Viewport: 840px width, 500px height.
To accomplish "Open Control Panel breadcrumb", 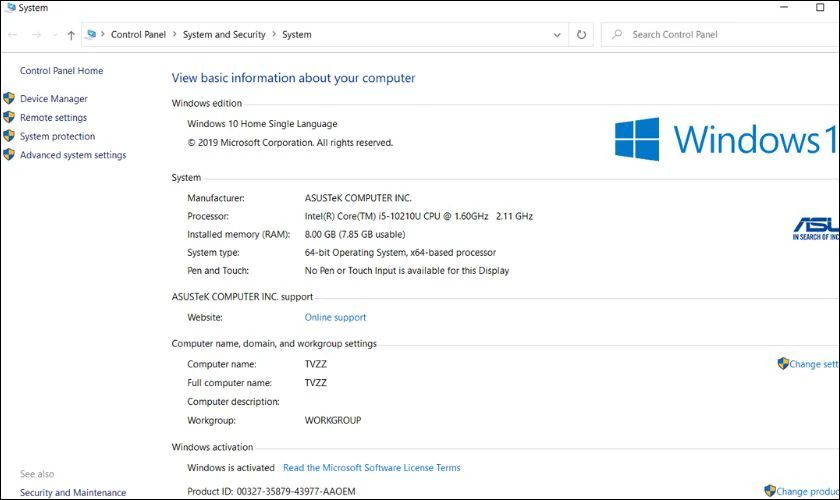I will pyautogui.click(x=138, y=34).
